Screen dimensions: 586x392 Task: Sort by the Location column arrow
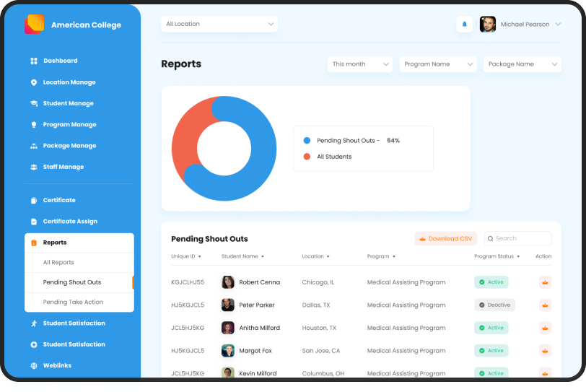[328, 257]
